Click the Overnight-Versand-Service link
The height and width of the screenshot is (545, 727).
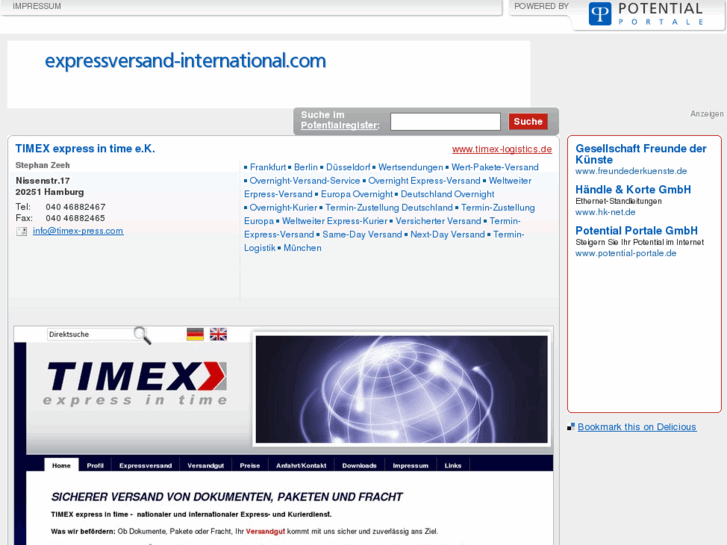tap(305, 181)
